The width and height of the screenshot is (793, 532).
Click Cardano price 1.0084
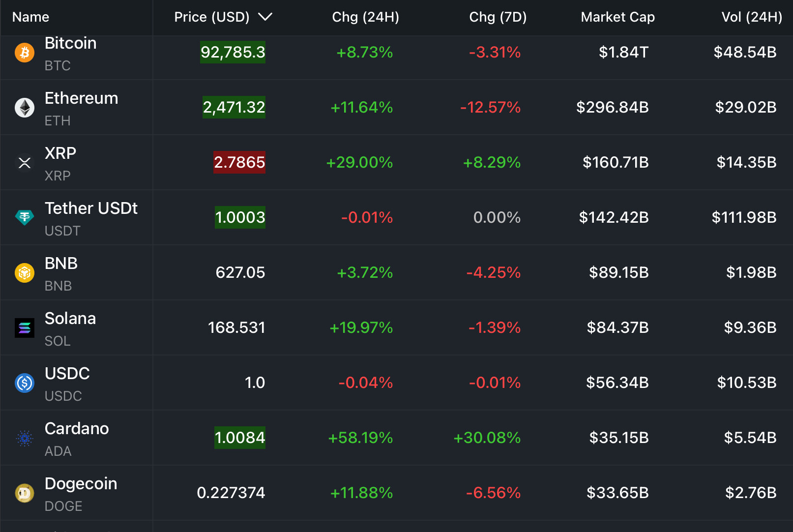(x=240, y=438)
